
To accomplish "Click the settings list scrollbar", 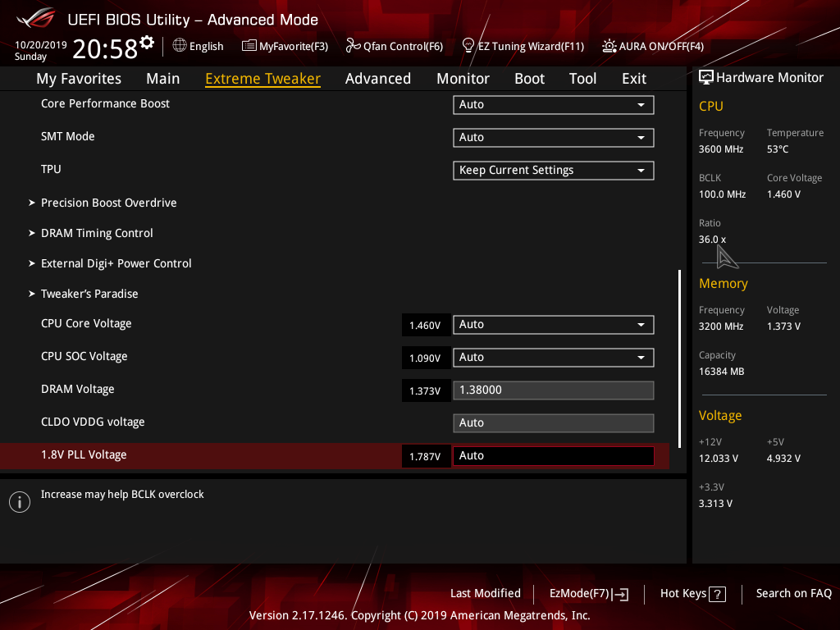I will click(x=679, y=359).
